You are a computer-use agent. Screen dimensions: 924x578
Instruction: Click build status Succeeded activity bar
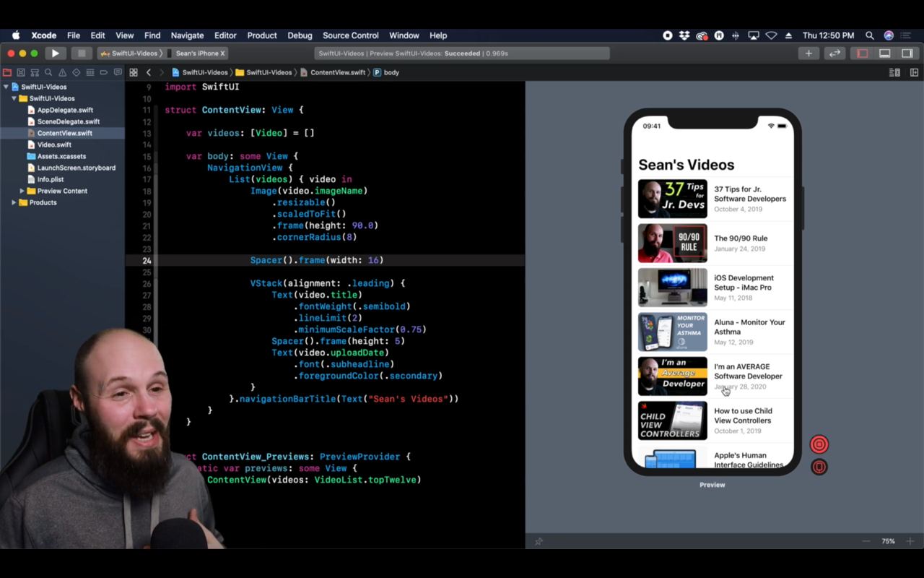(462, 53)
